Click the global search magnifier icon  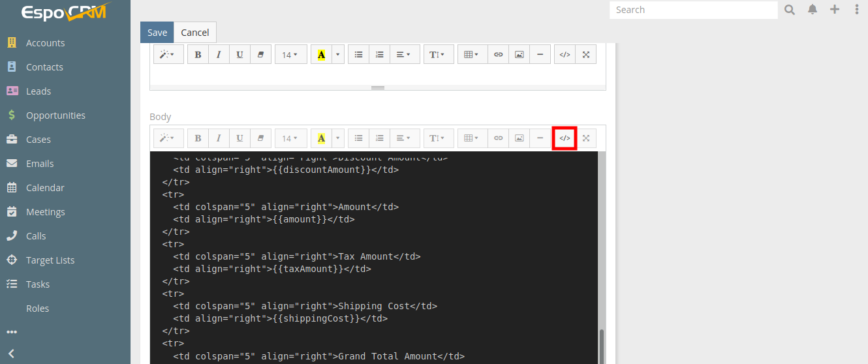(x=790, y=10)
